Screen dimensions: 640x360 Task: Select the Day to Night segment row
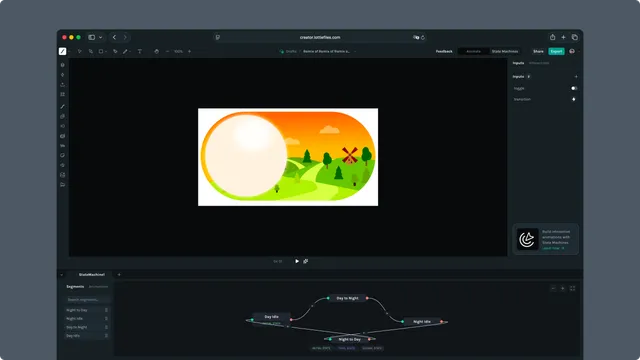(x=87, y=327)
